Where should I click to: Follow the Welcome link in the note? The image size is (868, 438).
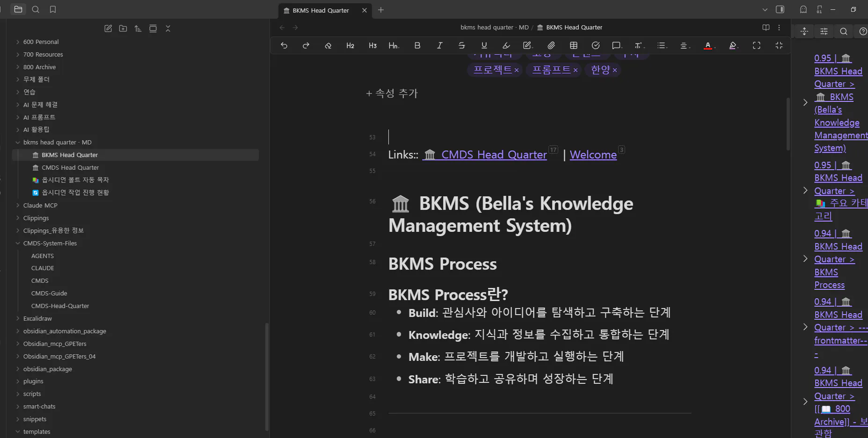pos(593,155)
